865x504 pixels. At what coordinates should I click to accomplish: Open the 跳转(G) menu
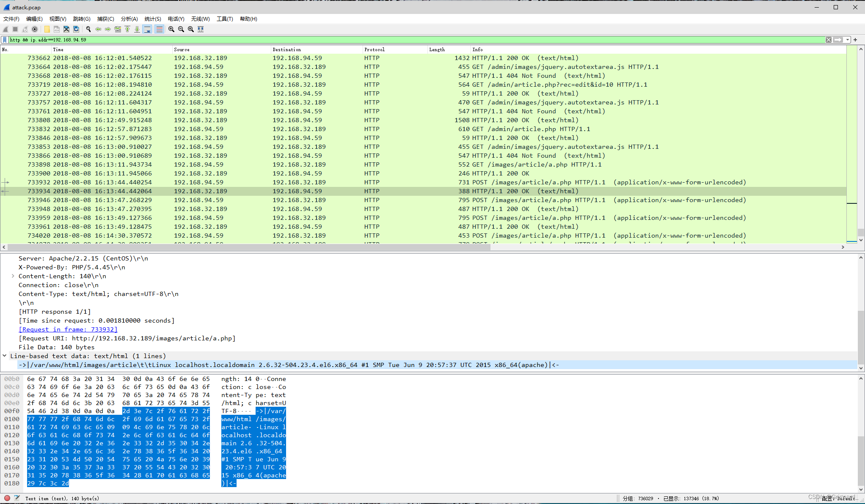(x=82, y=19)
